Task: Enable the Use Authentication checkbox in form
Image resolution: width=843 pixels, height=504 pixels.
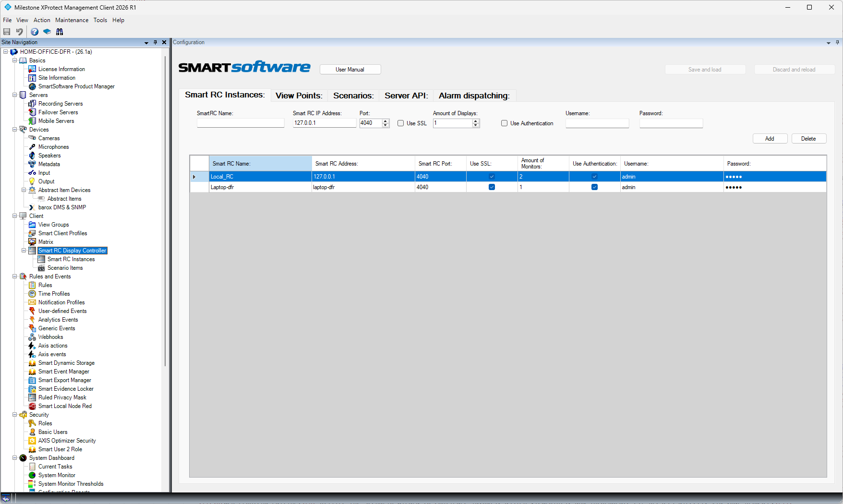Action: click(x=504, y=123)
